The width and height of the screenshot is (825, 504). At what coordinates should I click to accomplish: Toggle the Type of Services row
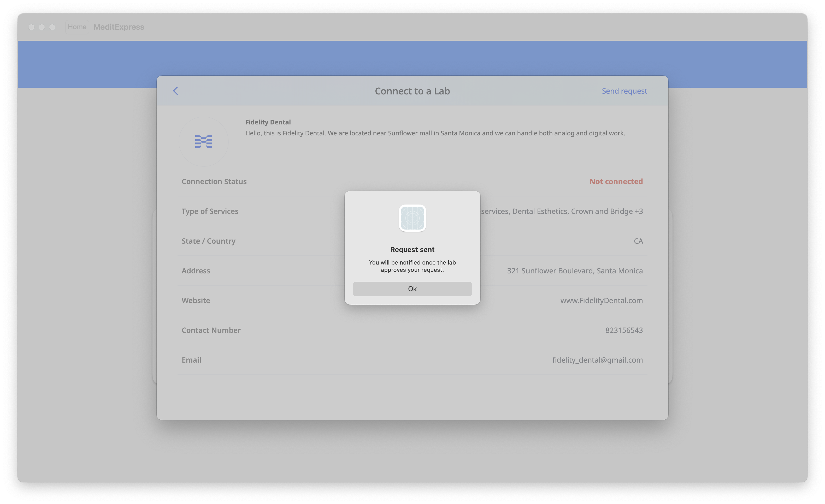[210, 211]
